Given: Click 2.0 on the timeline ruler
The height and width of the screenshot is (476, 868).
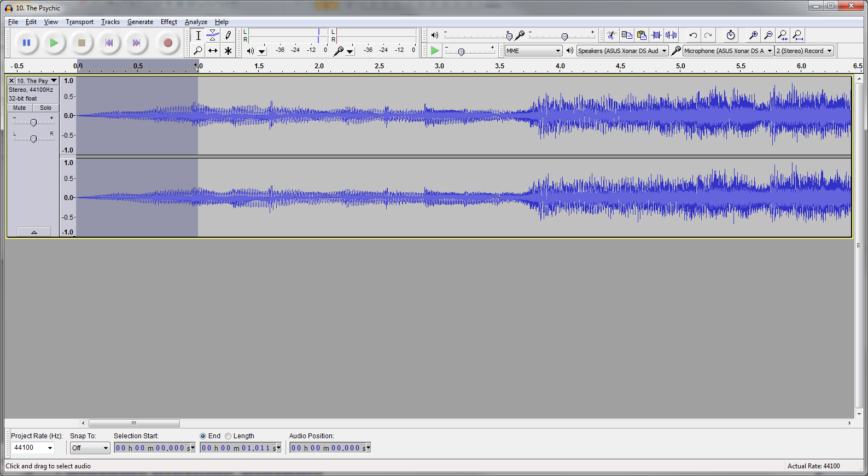Looking at the screenshot, I should (x=319, y=66).
